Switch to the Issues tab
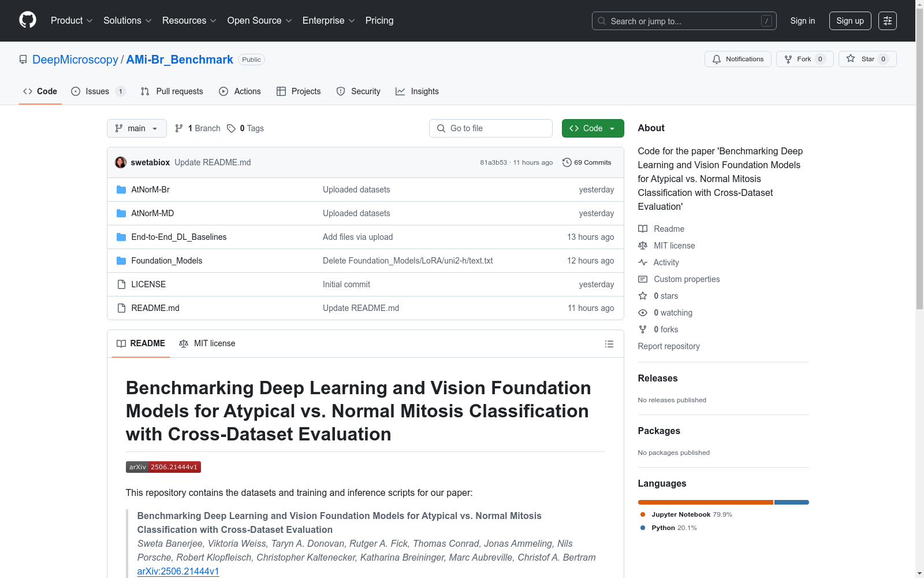924x578 pixels. [x=98, y=91]
